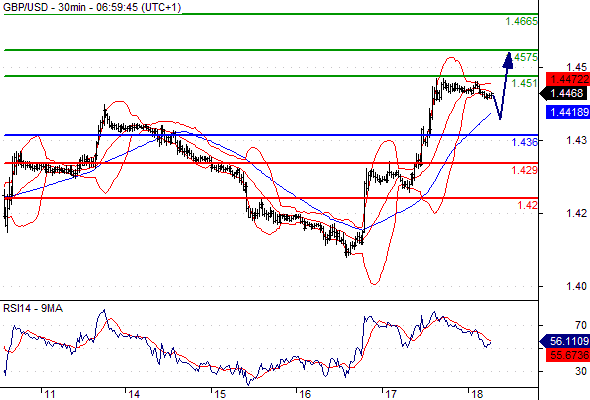The width and height of the screenshot is (590, 400).
Task: Click the blue 1.44189 moving average label
Action: 568,112
